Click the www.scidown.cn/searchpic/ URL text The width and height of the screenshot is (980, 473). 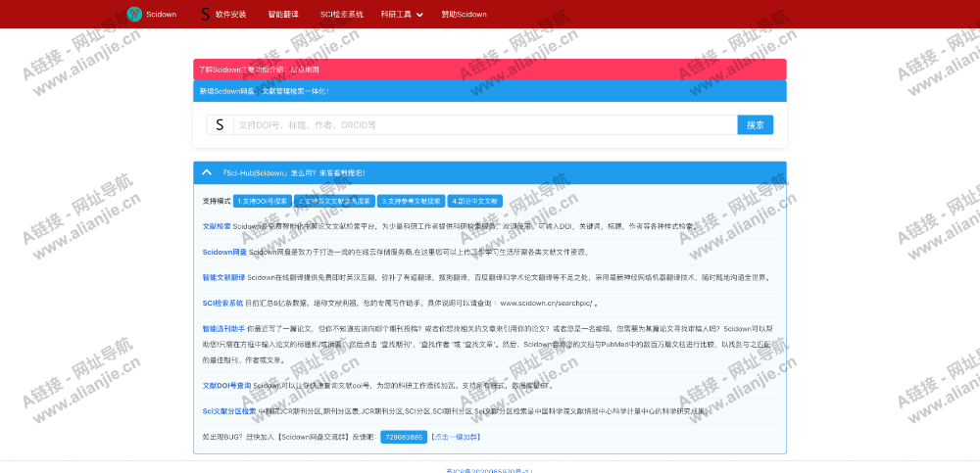tap(546, 303)
